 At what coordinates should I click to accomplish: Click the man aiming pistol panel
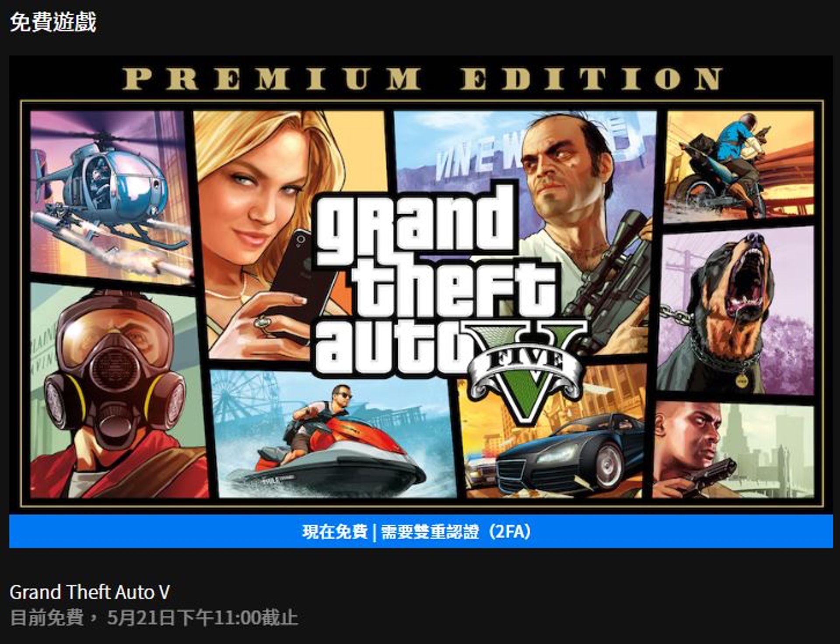coord(733,450)
